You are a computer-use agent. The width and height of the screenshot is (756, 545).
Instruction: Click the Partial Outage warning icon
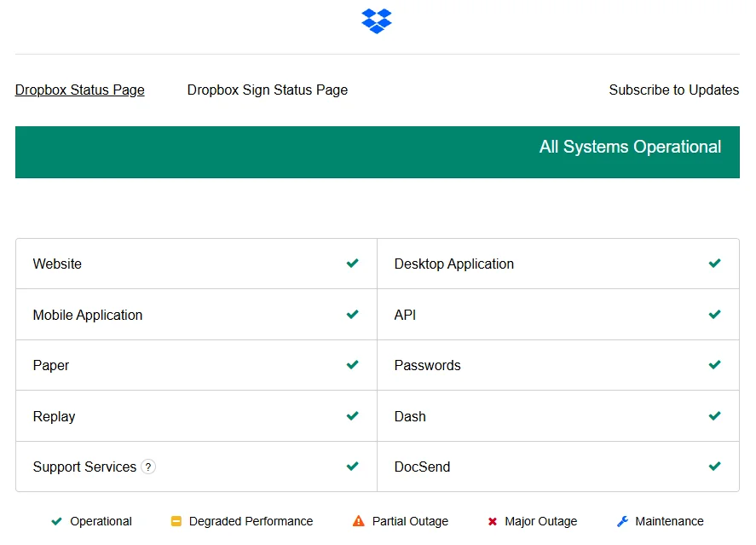358,520
